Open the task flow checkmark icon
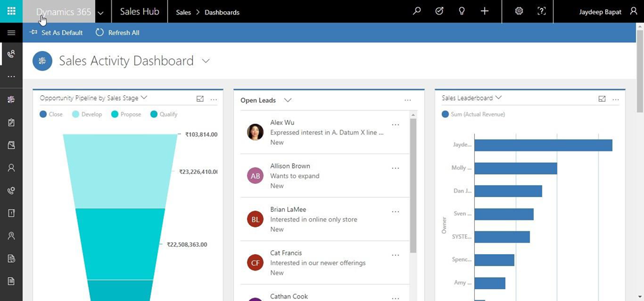Viewport: 644px width, 301px height. pyautogui.click(x=439, y=11)
